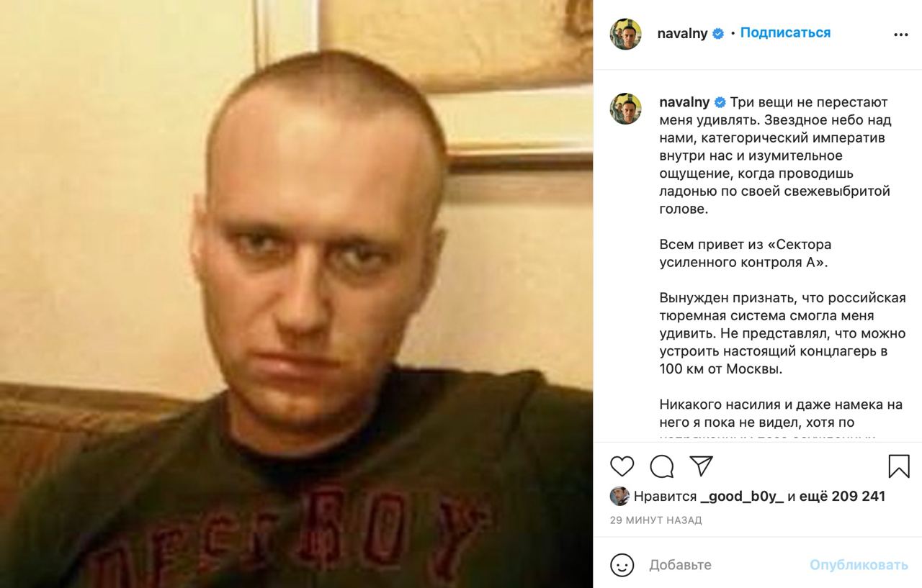Viewport: 922px width, 588px height.
Task: Follow account via Подписаться button
Action: pyautogui.click(x=785, y=33)
